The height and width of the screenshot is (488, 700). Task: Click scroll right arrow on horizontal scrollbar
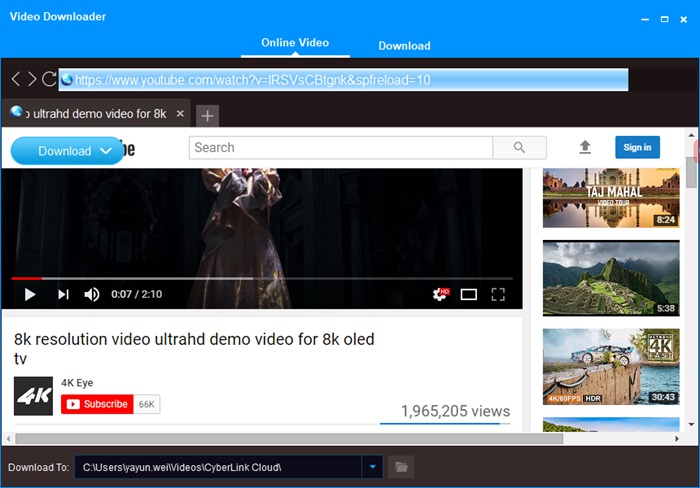point(677,439)
